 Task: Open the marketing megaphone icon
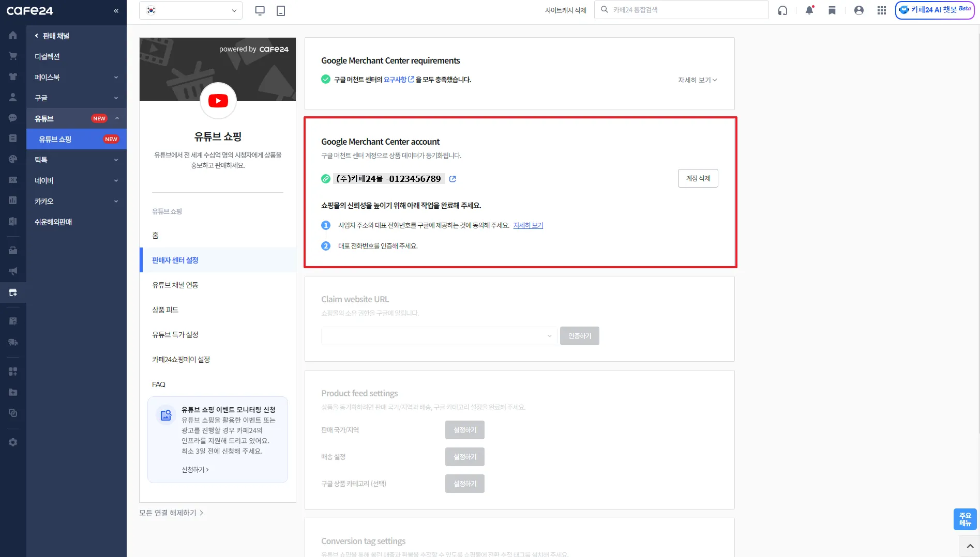point(13,271)
